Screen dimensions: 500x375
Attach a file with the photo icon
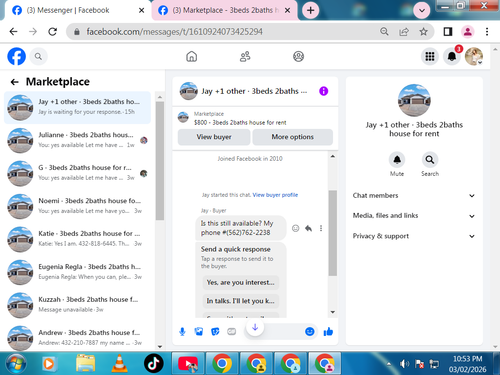click(199, 332)
